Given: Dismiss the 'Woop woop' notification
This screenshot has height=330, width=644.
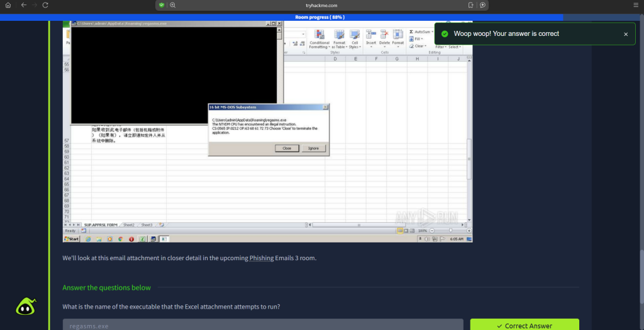Looking at the screenshot, I should coord(626,34).
